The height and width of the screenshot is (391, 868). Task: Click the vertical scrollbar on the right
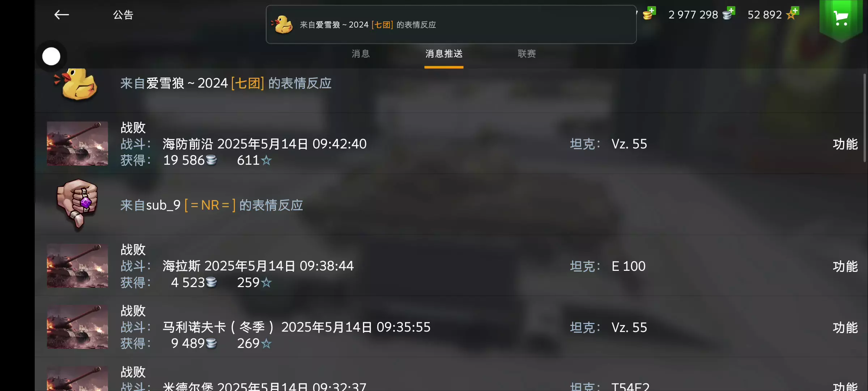864,118
